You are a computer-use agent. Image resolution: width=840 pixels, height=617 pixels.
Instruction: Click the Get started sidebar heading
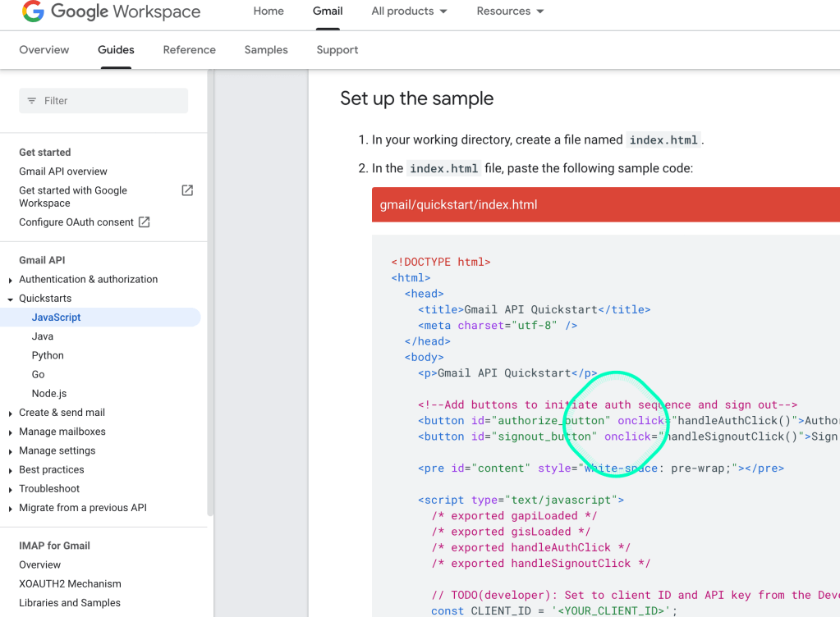click(44, 153)
